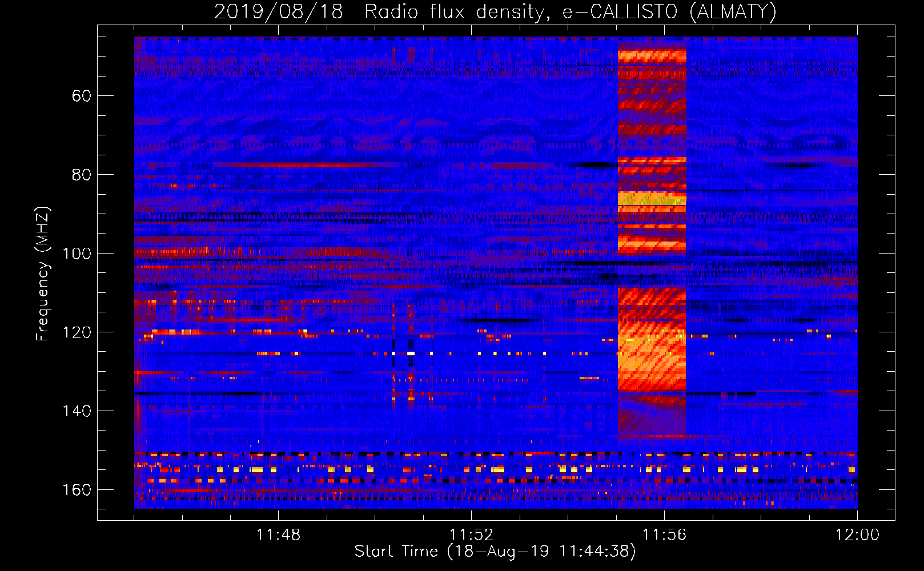Click the '100' frequency axis label
This screenshot has width=924, height=571.
[77, 254]
